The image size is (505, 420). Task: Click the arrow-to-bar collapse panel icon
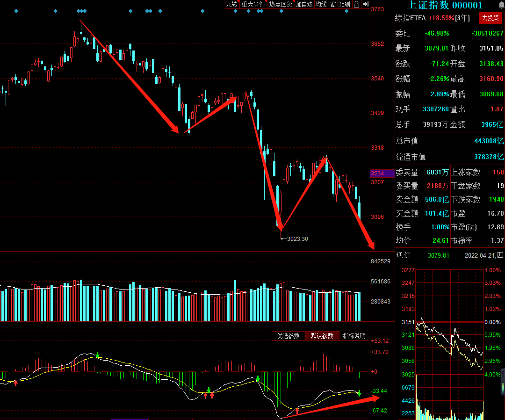click(x=366, y=4)
